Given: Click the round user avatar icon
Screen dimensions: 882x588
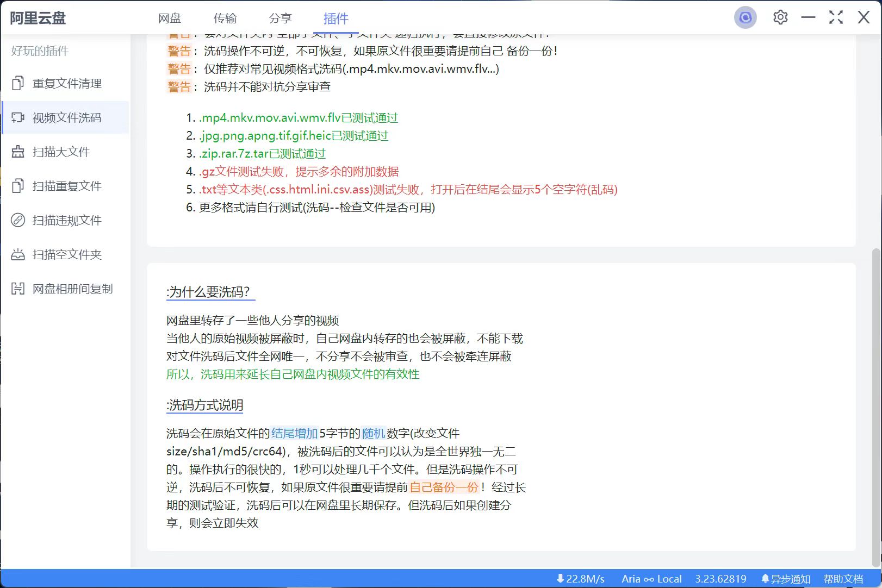Looking at the screenshot, I should (x=745, y=18).
